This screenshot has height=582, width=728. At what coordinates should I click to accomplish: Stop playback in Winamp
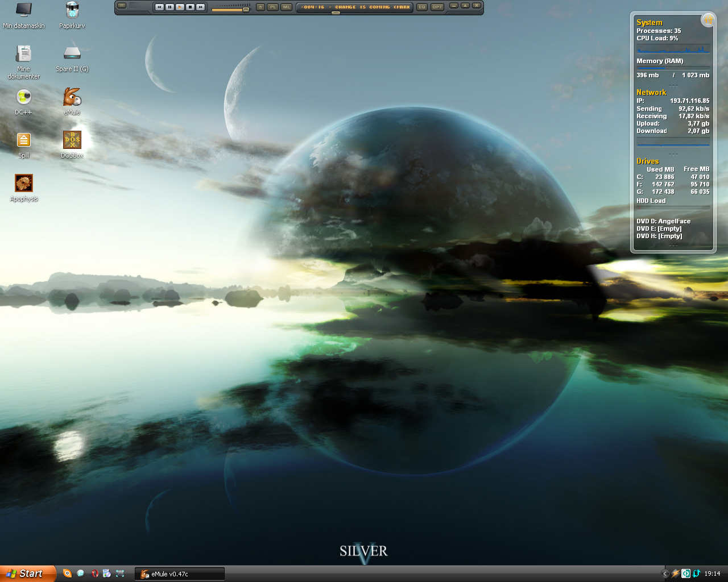[190, 7]
